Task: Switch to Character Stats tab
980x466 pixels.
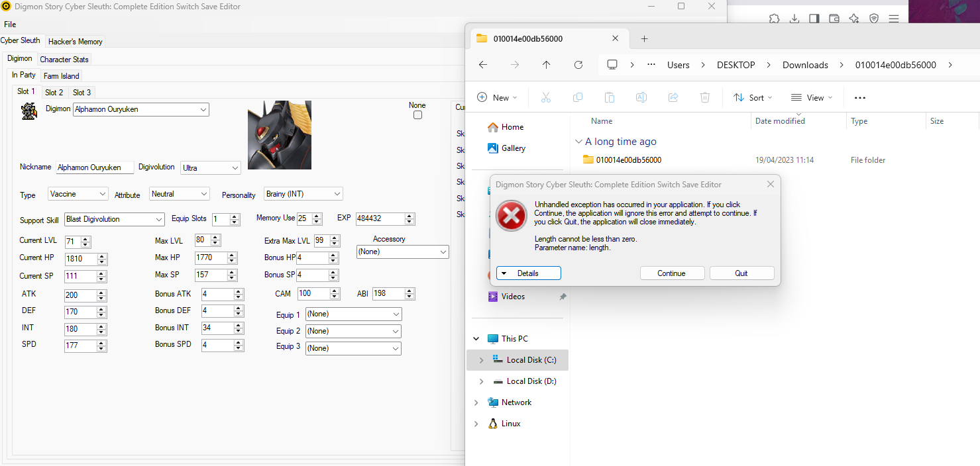Action: click(64, 60)
